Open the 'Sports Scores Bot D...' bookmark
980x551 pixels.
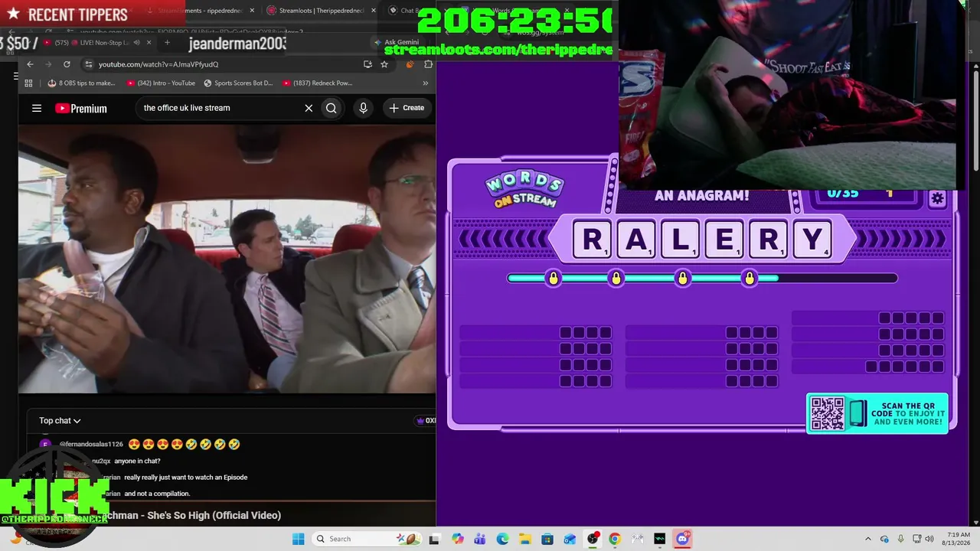pos(238,83)
